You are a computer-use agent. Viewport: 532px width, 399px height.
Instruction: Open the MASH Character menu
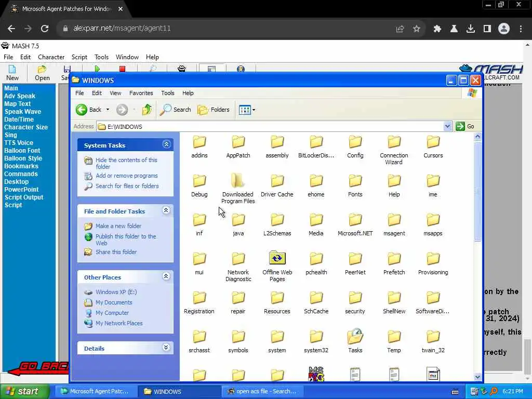pyautogui.click(x=51, y=57)
